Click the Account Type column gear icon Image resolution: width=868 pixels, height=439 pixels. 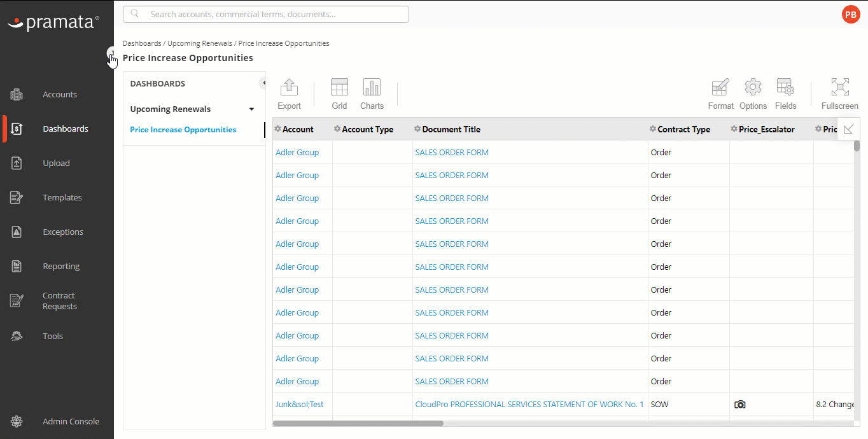337,129
